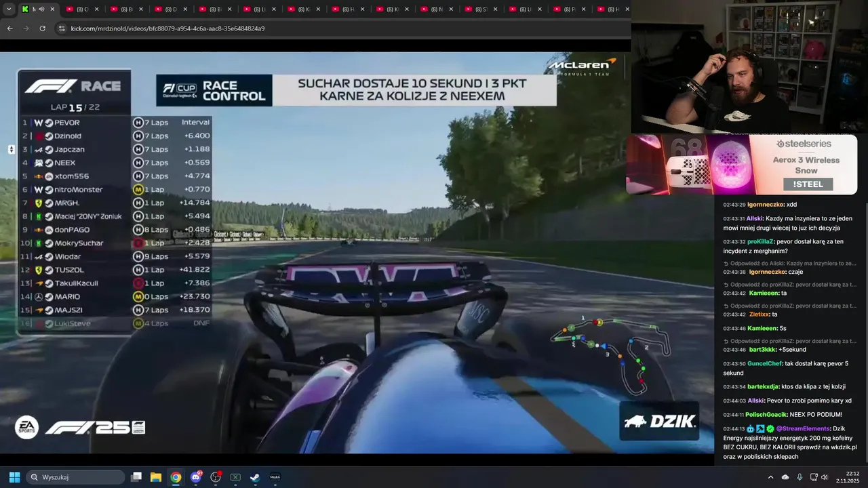Close the '(8) O' YouTube tab
The height and width of the screenshot is (488, 868).
[x=96, y=9]
